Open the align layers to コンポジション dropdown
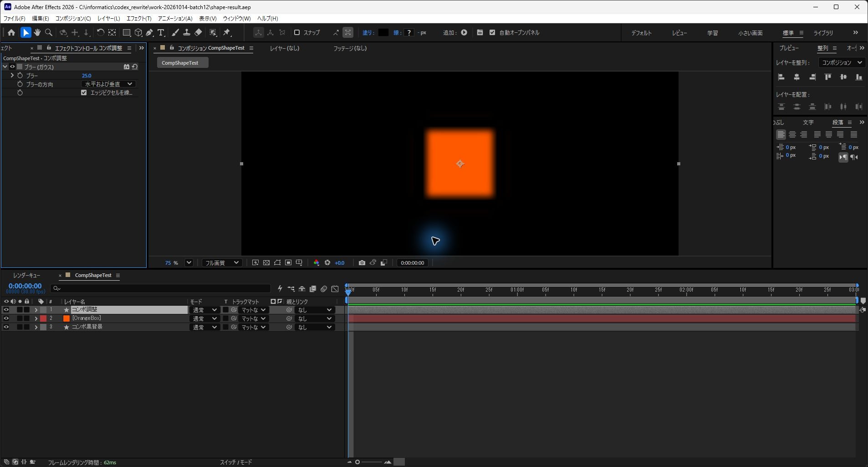The height and width of the screenshot is (467, 868). [842, 62]
